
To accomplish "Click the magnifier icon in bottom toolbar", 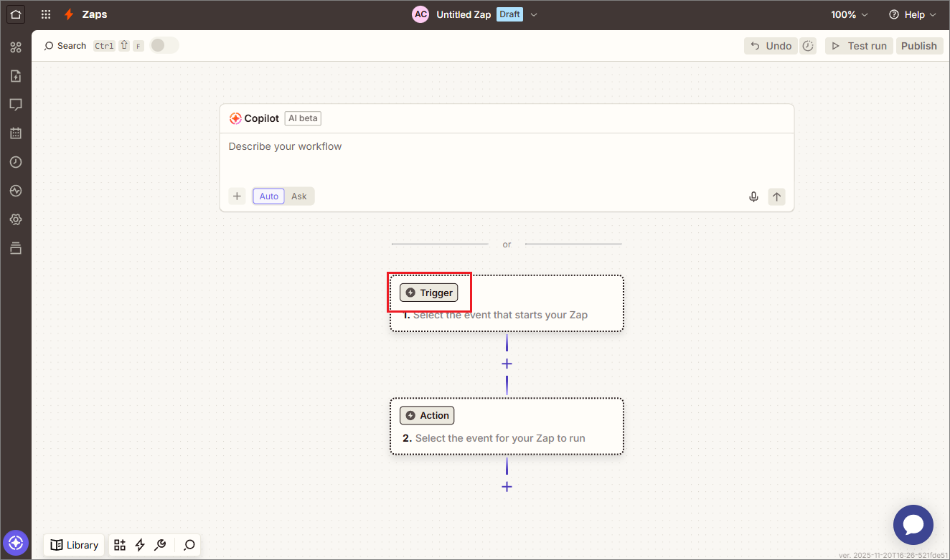I will point(189,545).
